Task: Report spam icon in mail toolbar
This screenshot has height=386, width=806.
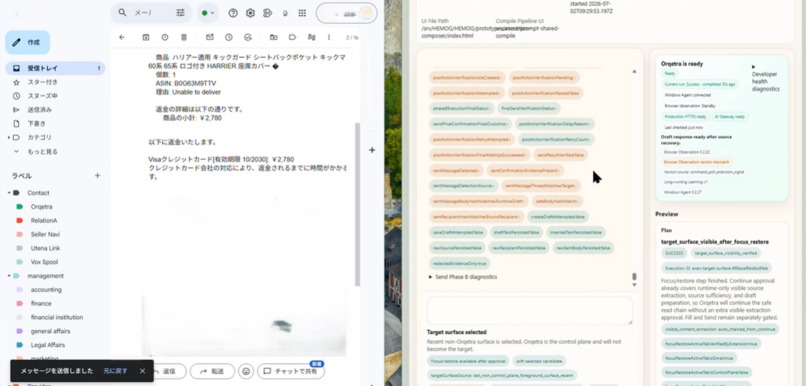Action: click(164, 37)
